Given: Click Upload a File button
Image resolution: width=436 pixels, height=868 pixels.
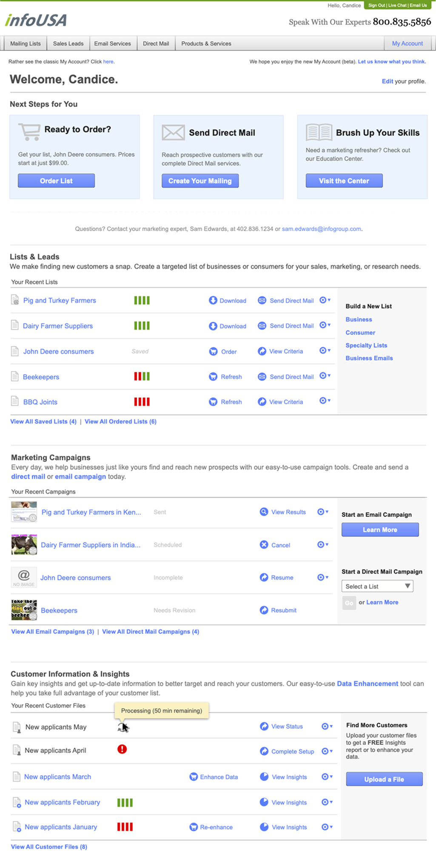Looking at the screenshot, I should click(x=384, y=779).
